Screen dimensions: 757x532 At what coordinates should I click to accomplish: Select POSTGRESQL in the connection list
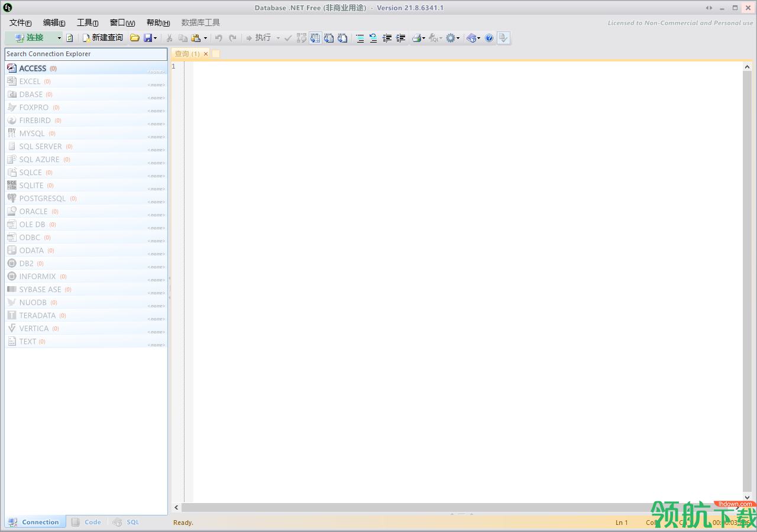click(x=86, y=199)
